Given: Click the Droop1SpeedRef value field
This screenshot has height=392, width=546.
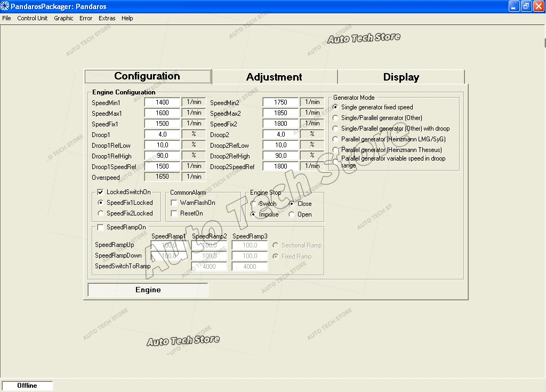Looking at the screenshot, I should (162, 166).
